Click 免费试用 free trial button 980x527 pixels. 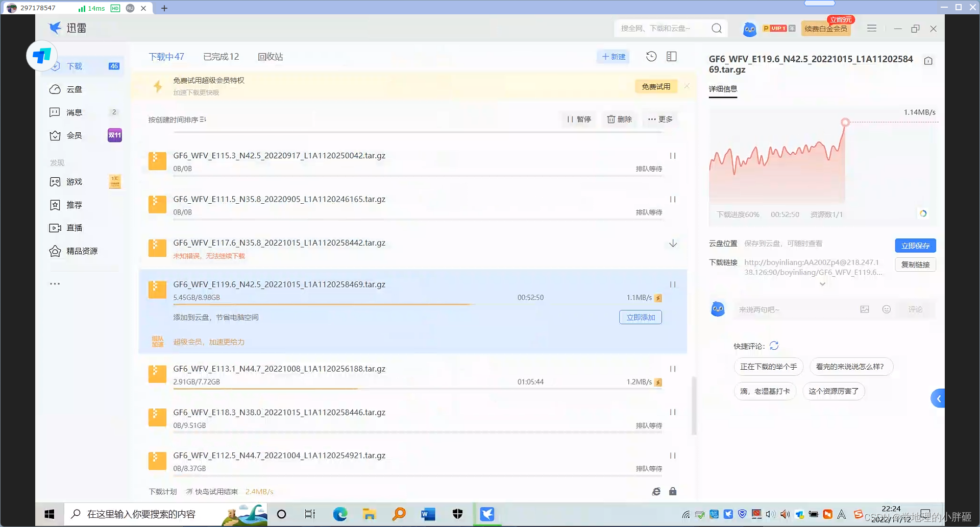(656, 87)
